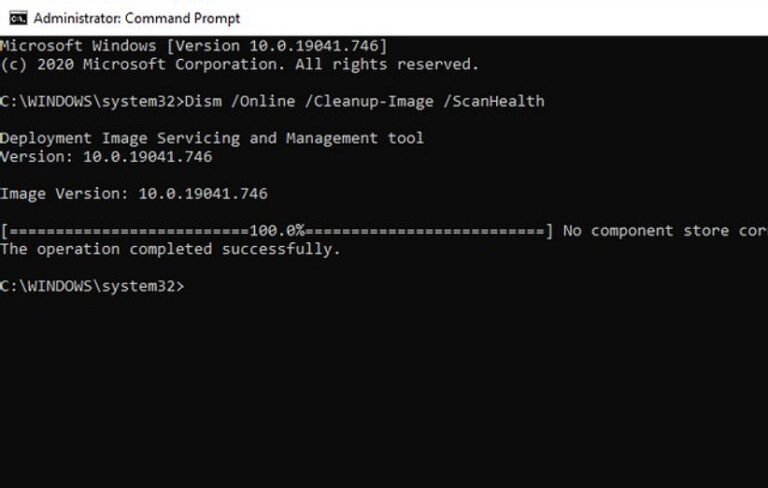Click the first C:\WINDOWS\system32> prompt before Dism

click(92, 101)
